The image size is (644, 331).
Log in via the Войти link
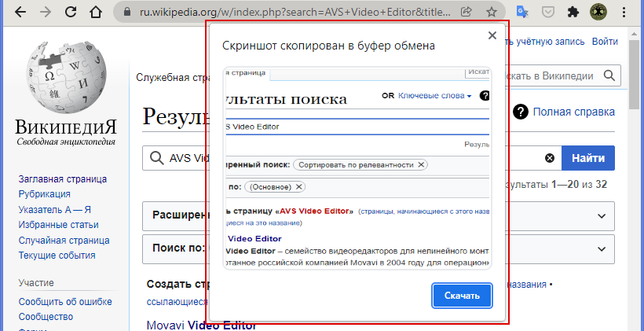pos(605,42)
